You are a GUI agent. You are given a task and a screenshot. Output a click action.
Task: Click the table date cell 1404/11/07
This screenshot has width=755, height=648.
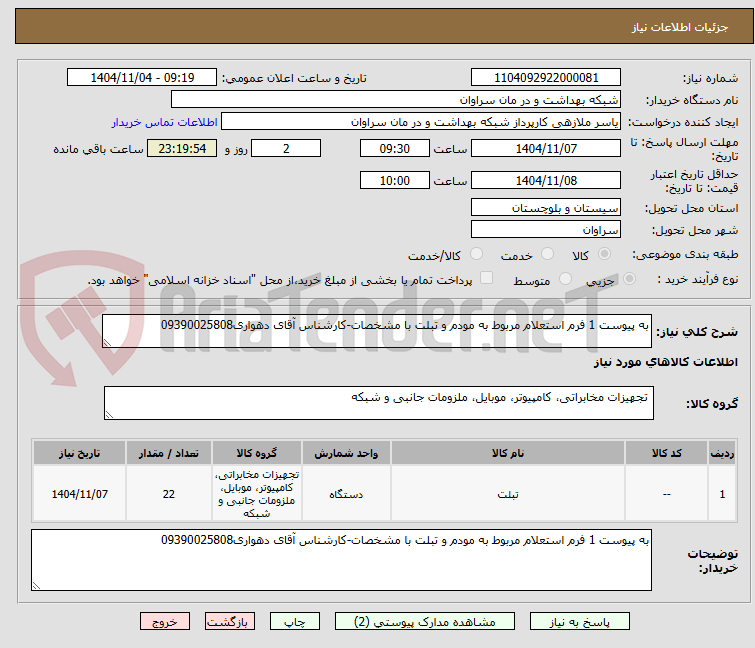pos(79,494)
